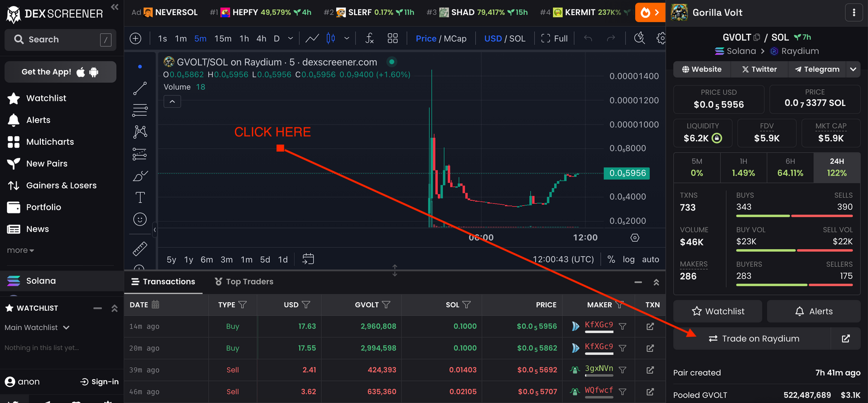Toggle percent scale on chart
Screen dimensions: 868x403
click(611, 259)
